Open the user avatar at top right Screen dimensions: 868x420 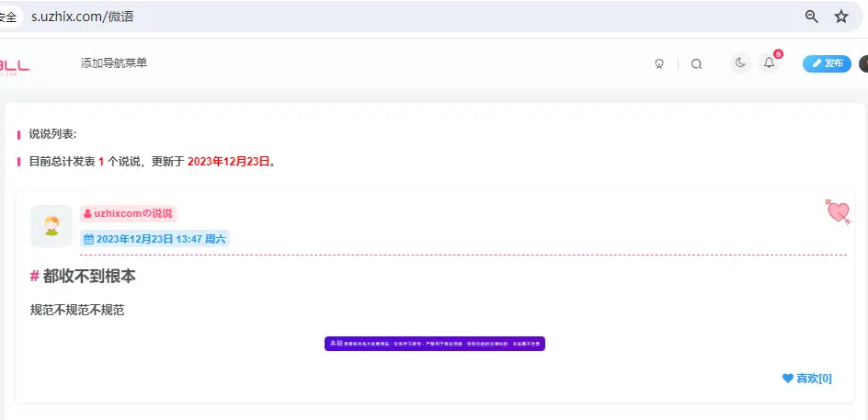point(863,63)
